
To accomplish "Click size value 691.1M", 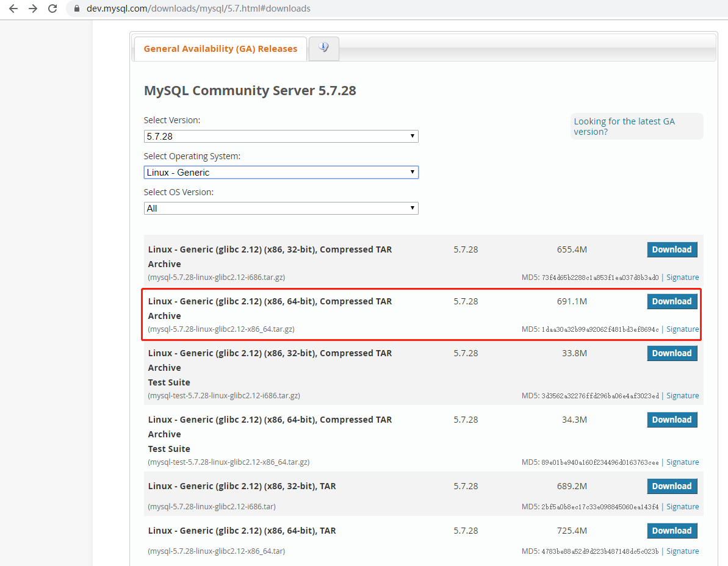I will (x=572, y=301).
